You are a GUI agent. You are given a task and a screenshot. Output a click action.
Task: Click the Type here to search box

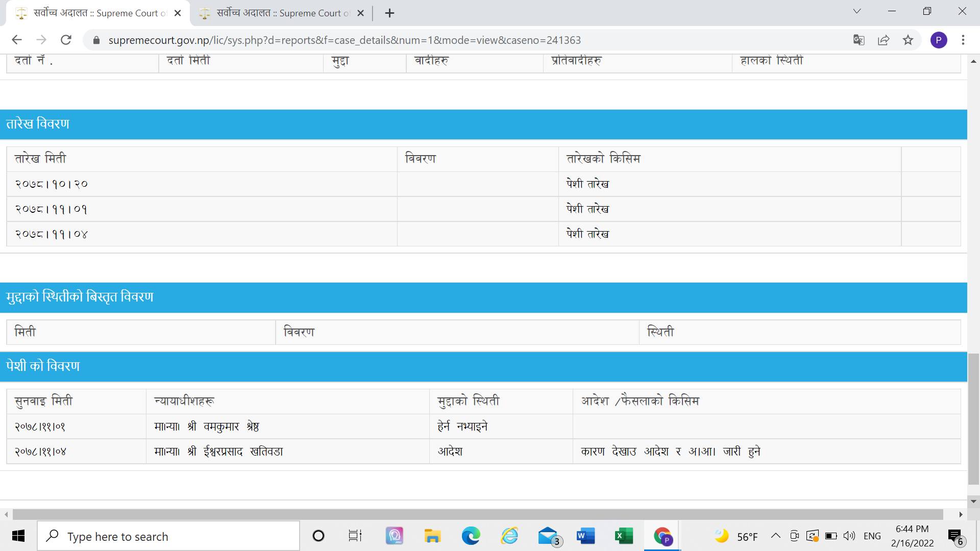pyautogui.click(x=168, y=536)
